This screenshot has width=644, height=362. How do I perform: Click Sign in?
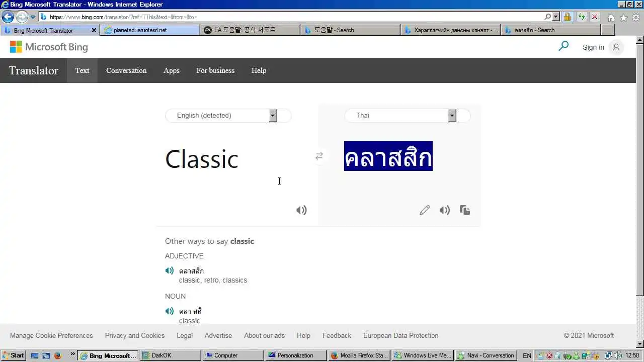593,47
